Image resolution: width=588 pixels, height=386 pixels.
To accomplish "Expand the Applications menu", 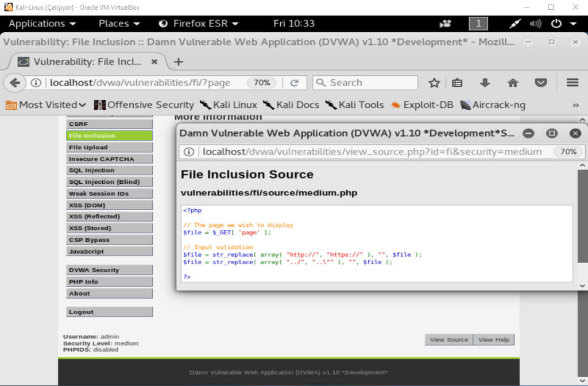I will coord(42,24).
